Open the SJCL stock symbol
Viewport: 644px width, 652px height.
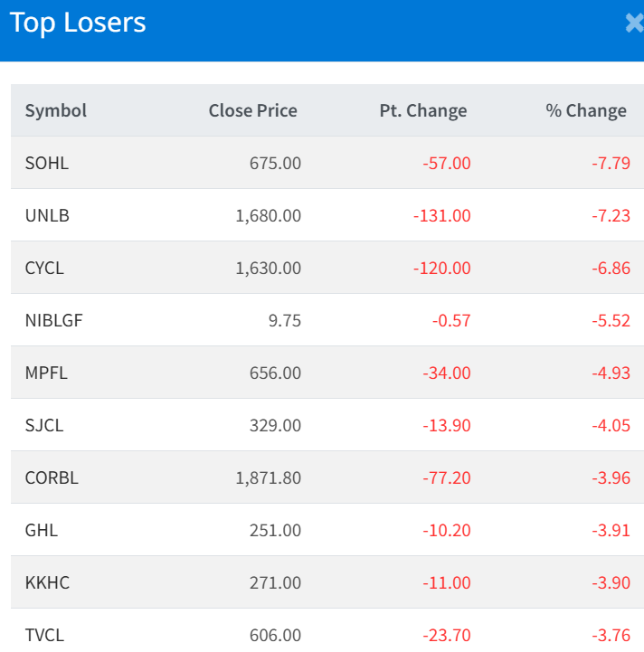(x=44, y=426)
